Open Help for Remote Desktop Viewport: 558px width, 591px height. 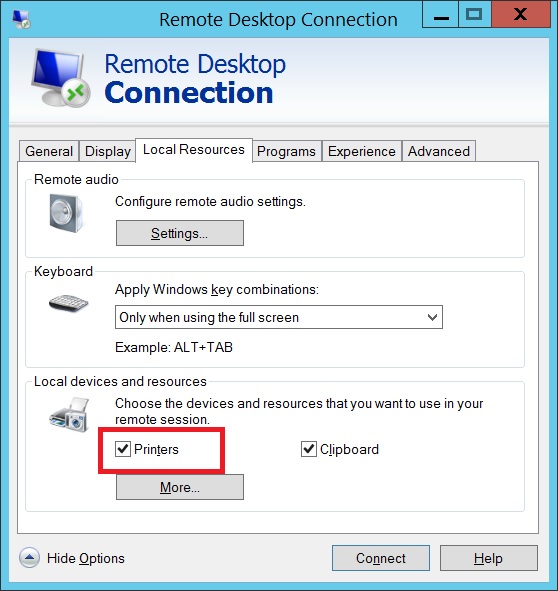tap(489, 558)
